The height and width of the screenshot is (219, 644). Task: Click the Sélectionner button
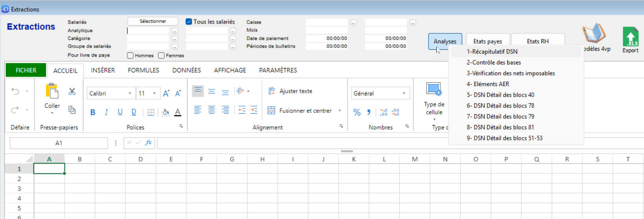(x=153, y=21)
